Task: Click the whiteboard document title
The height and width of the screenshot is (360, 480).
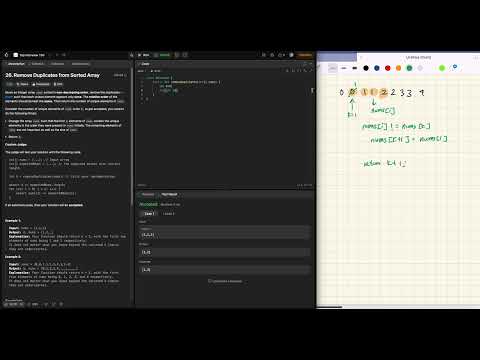Action: 418,57
